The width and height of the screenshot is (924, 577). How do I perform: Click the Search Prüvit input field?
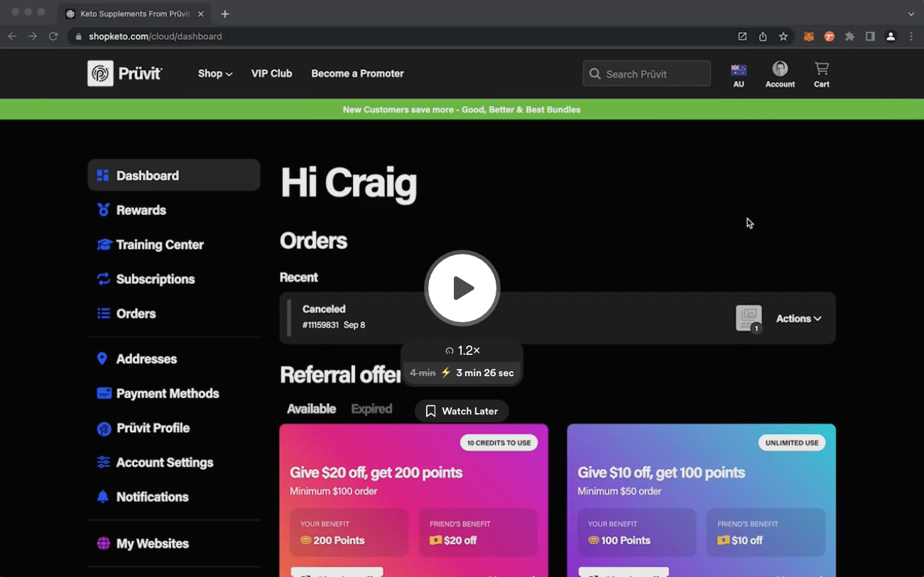[646, 74]
